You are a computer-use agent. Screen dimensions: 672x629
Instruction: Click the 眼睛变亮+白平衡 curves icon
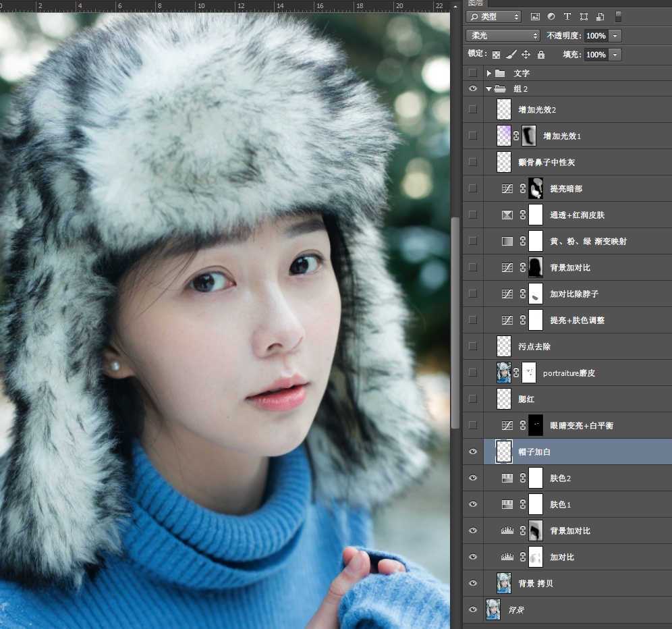(x=507, y=425)
